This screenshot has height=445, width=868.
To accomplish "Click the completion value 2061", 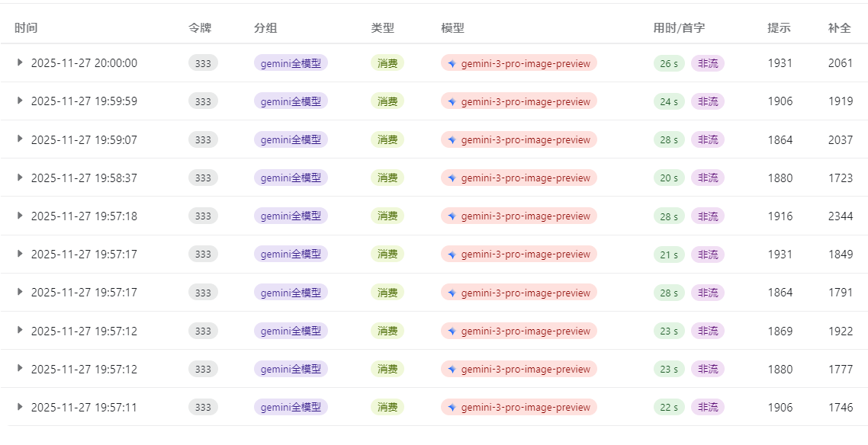I will pyautogui.click(x=841, y=63).
